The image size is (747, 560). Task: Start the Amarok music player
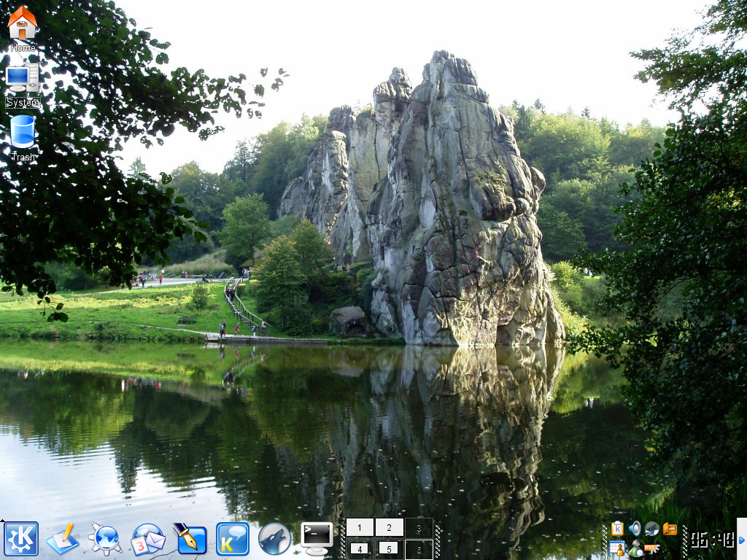274,538
